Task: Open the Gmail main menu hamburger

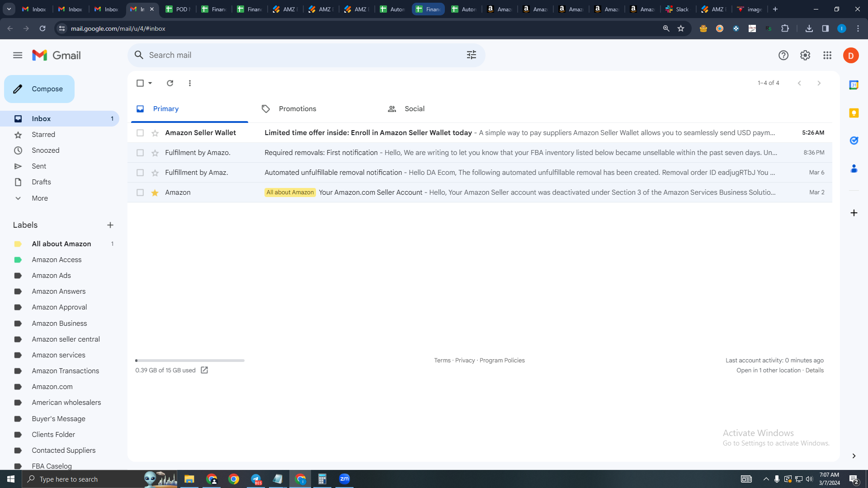Action: (18, 55)
